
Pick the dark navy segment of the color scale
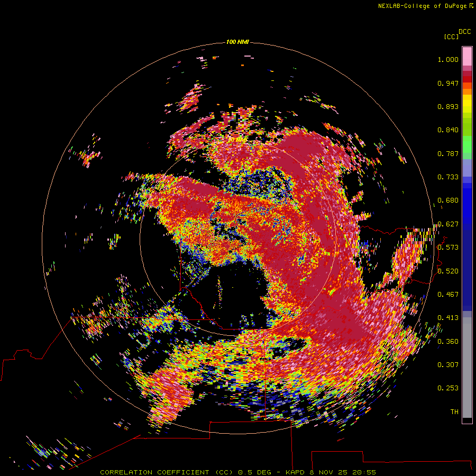pos(467,270)
